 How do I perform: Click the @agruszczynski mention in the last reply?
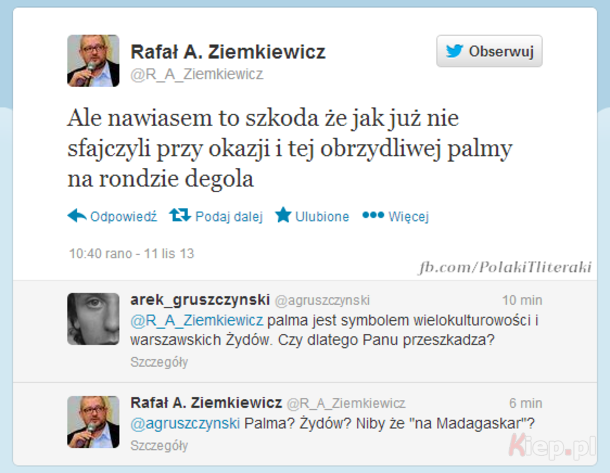[185, 423]
